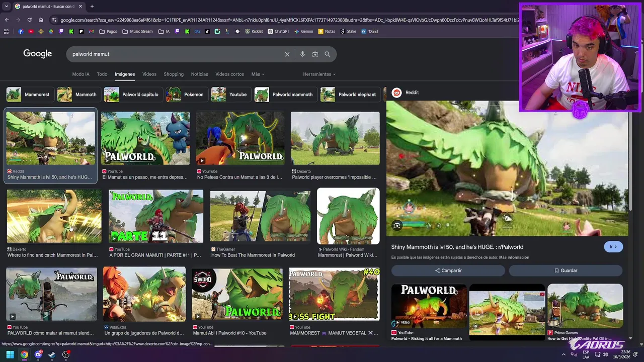
Task: Reload the page with the refresh icon
Action: tap(29, 20)
